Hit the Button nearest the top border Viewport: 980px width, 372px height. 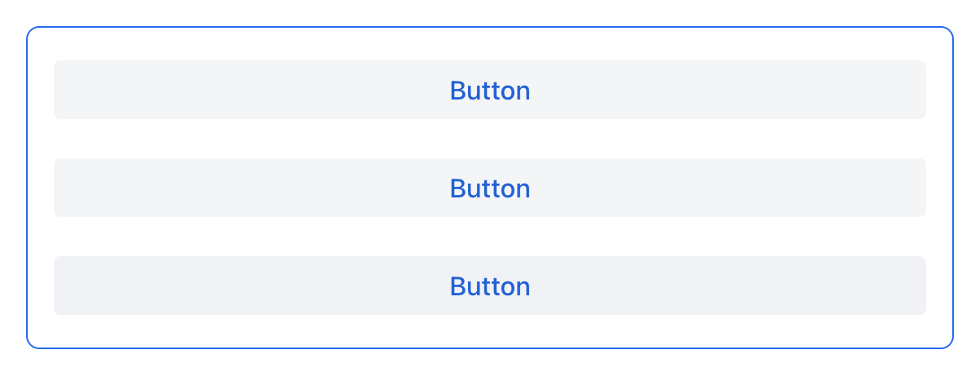click(x=490, y=90)
